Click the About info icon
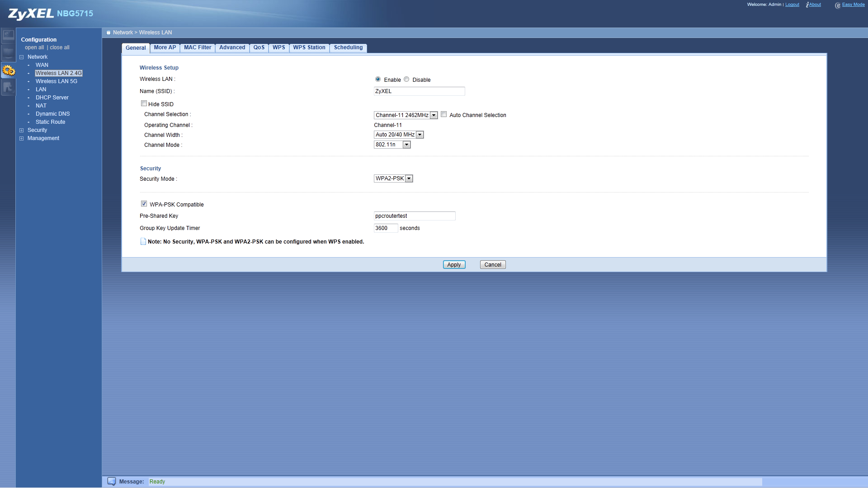This screenshot has width=868, height=488. pyautogui.click(x=807, y=5)
